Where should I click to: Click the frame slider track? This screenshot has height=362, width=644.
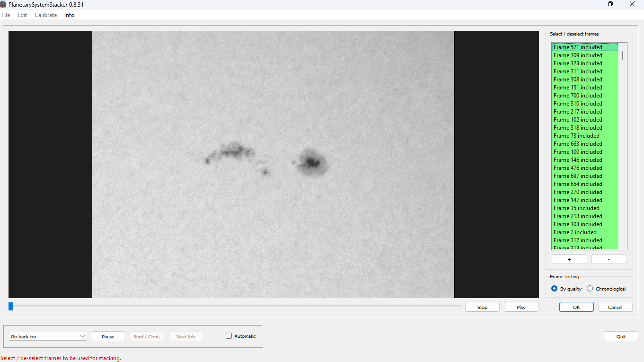coord(235,307)
